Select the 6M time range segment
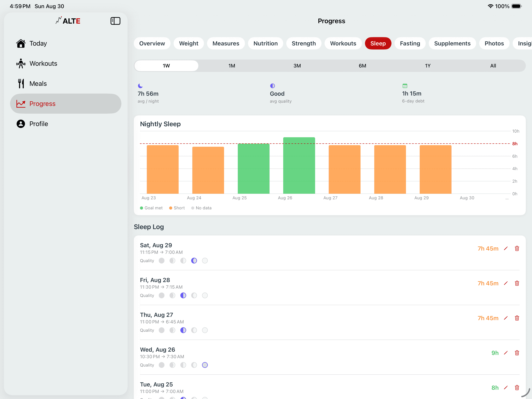The width and height of the screenshot is (532, 399). click(362, 66)
